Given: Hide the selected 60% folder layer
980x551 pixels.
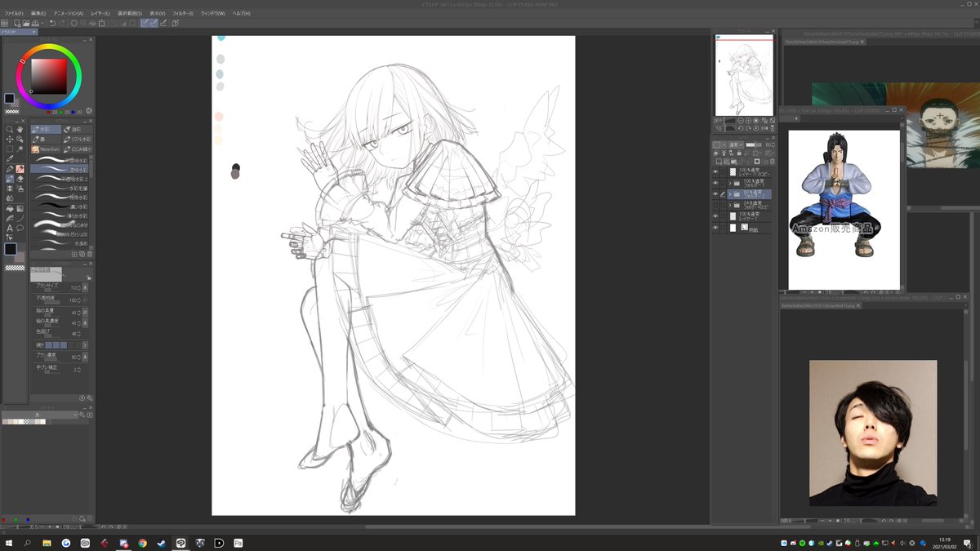Looking at the screenshot, I should click(715, 193).
